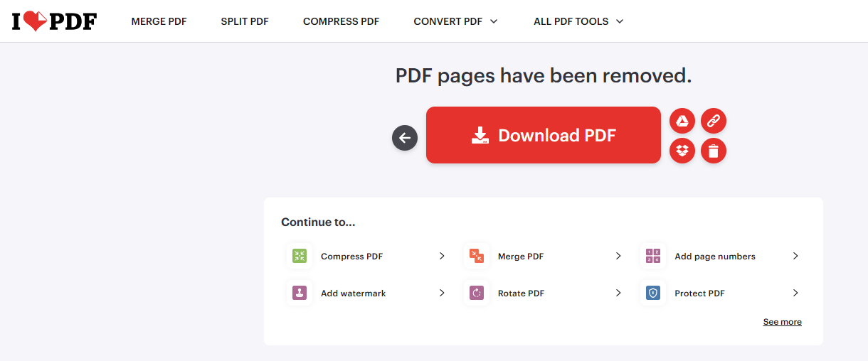Click the chevron beside Rotate PDF

coord(618,293)
